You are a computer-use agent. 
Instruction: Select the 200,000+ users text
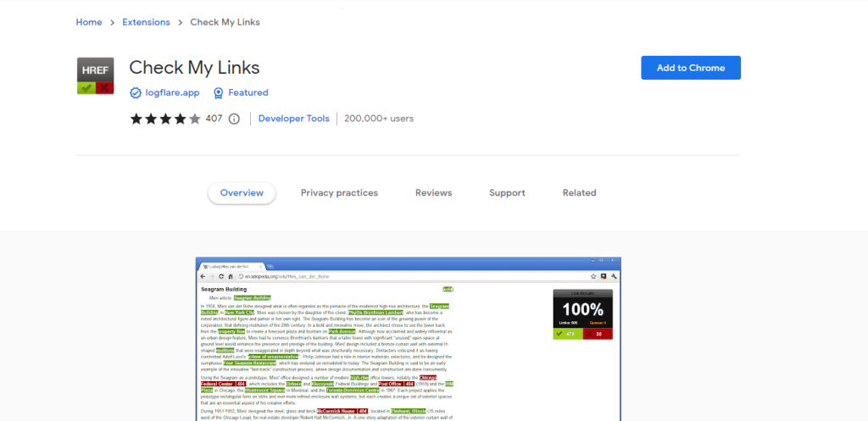coord(379,119)
